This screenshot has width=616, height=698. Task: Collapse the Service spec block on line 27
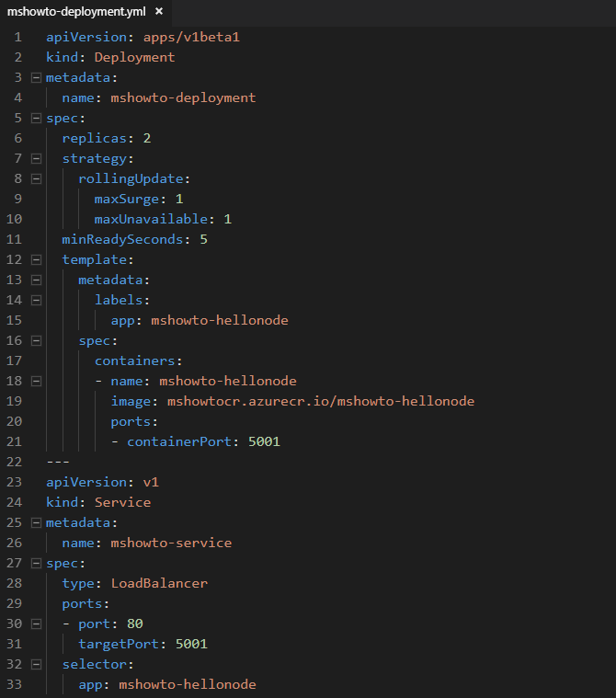pyautogui.click(x=36, y=564)
